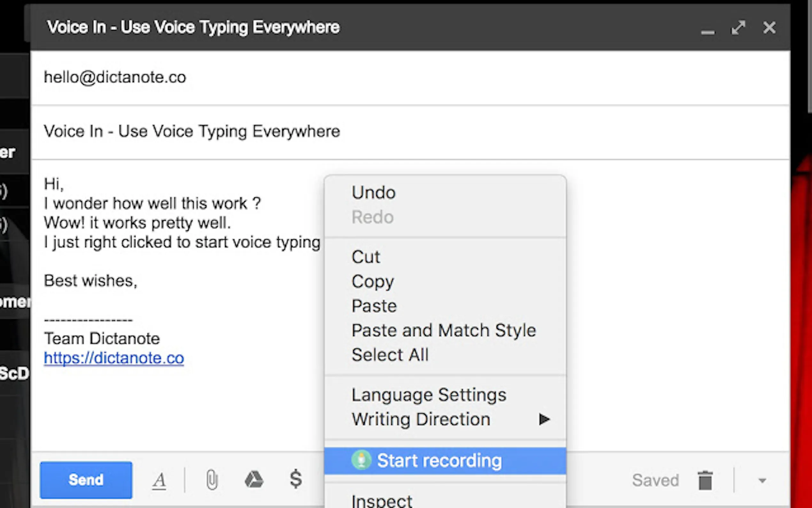Choose Paste and Match Style
The width and height of the screenshot is (812, 508).
click(443, 330)
